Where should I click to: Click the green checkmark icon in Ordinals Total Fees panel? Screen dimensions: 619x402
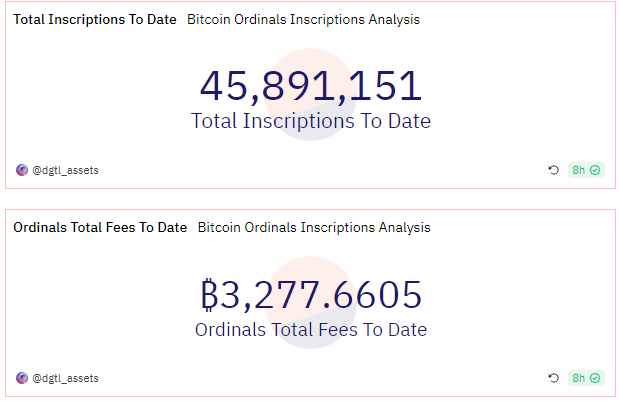click(596, 378)
